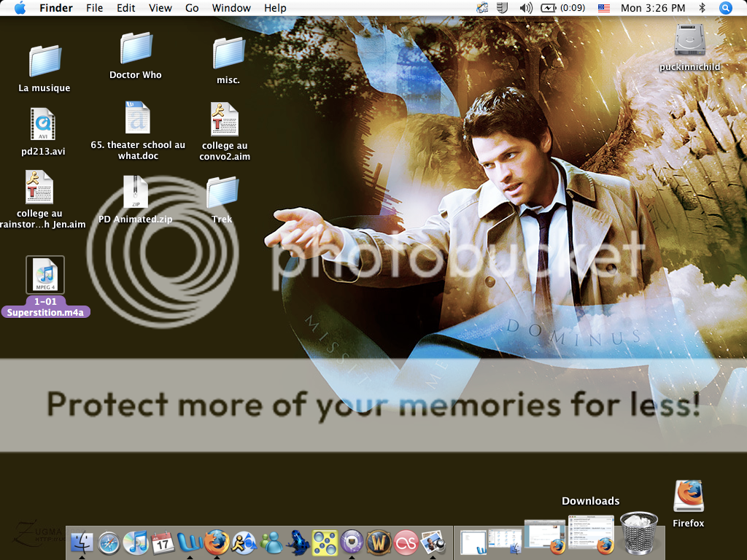Select the Firefox disk image on desktop
This screenshot has width=747, height=560.
(689, 504)
